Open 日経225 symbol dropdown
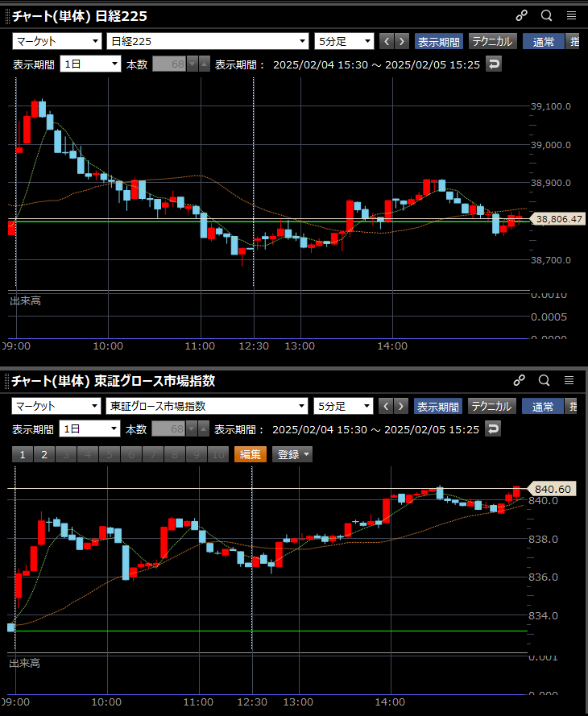Image resolution: width=588 pixels, height=716 pixels. [208, 41]
